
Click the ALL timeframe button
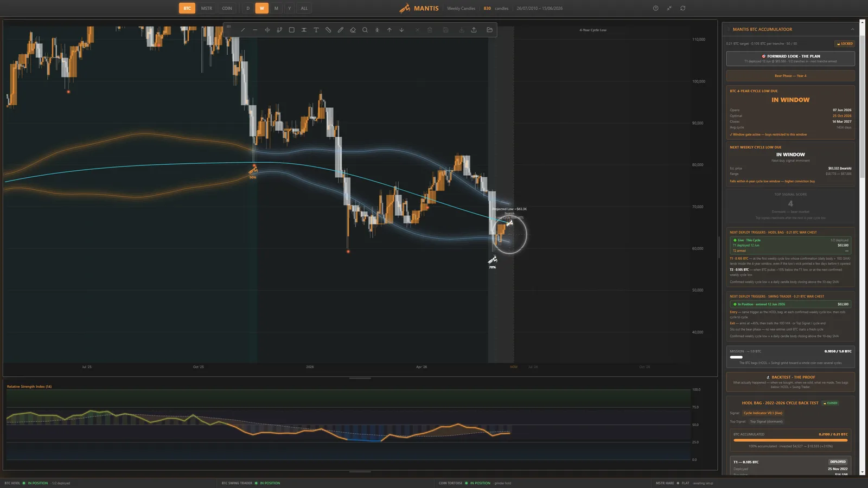point(304,8)
